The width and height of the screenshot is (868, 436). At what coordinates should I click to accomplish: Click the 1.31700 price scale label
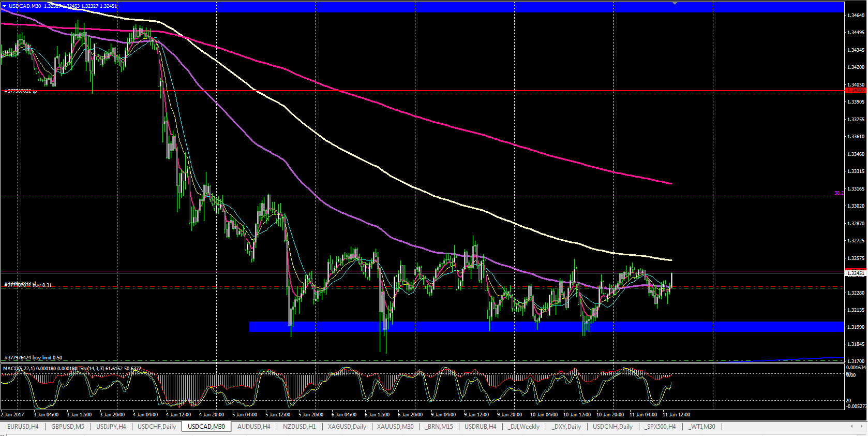point(856,361)
